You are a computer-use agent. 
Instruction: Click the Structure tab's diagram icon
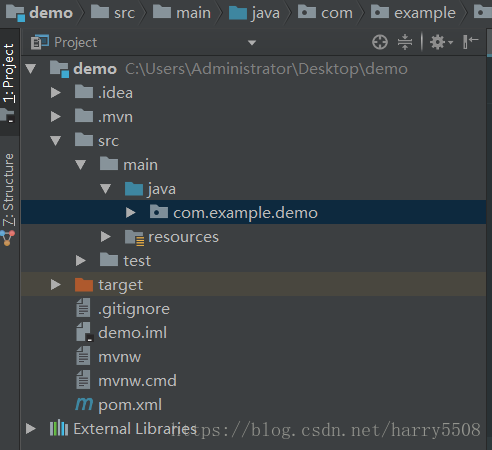point(8,238)
